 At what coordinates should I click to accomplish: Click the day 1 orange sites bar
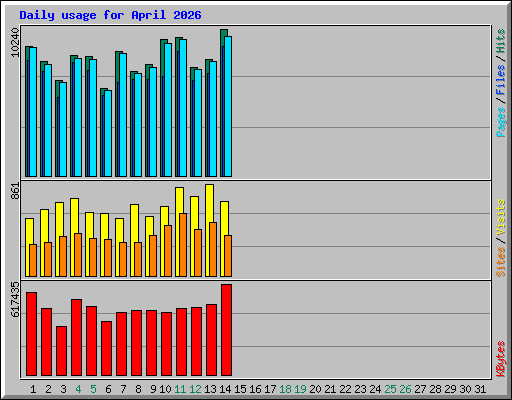tap(33, 260)
